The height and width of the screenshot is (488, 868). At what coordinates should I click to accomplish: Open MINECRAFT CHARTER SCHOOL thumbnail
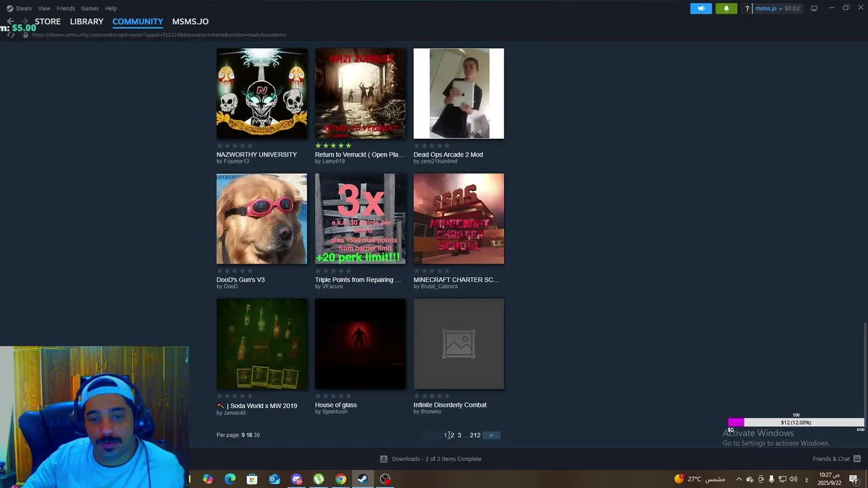(x=459, y=219)
